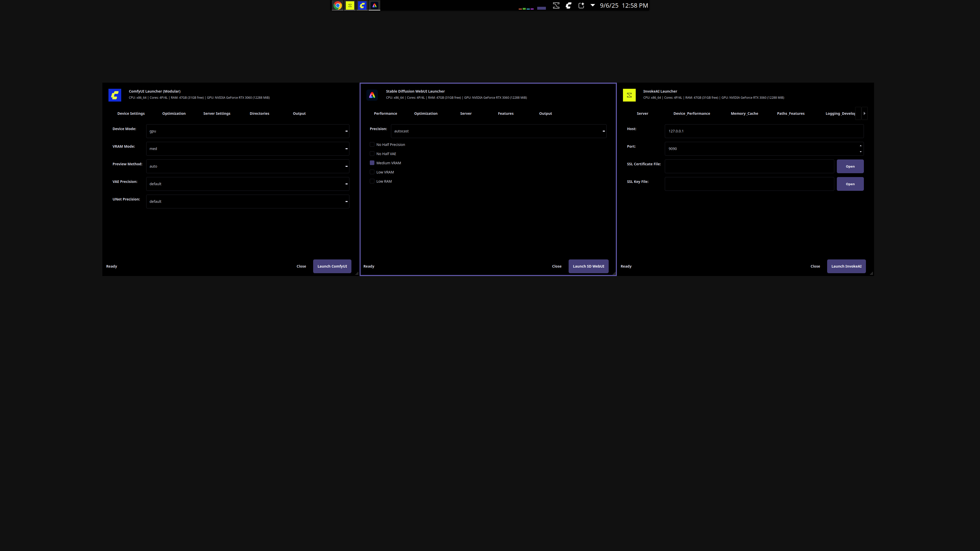Image resolution: width=980 pixels, height=551 pixels.
Task: Open the Paths_Features tab in InvokeAI
Action: [791, 113]
